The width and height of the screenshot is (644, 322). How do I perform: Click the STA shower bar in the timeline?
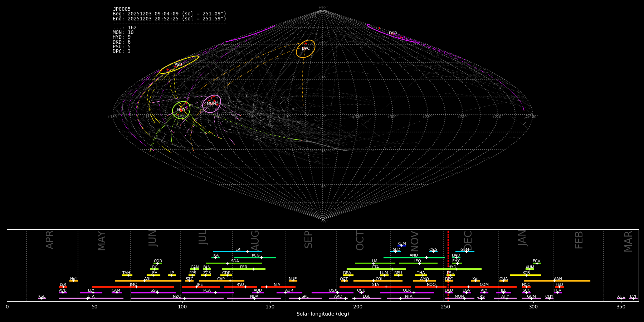[x=375, y=287]
